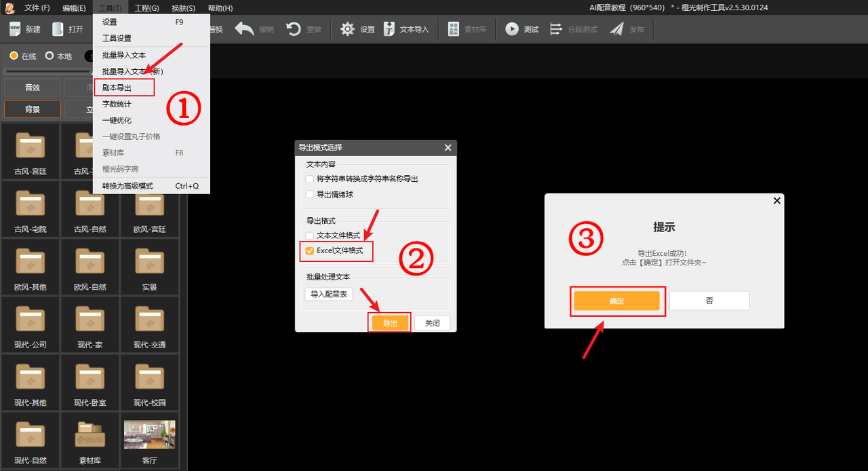This screenshot has width=868, height=471.
Task: Check the 文本文件格式 checkbox
Action: 310,235
